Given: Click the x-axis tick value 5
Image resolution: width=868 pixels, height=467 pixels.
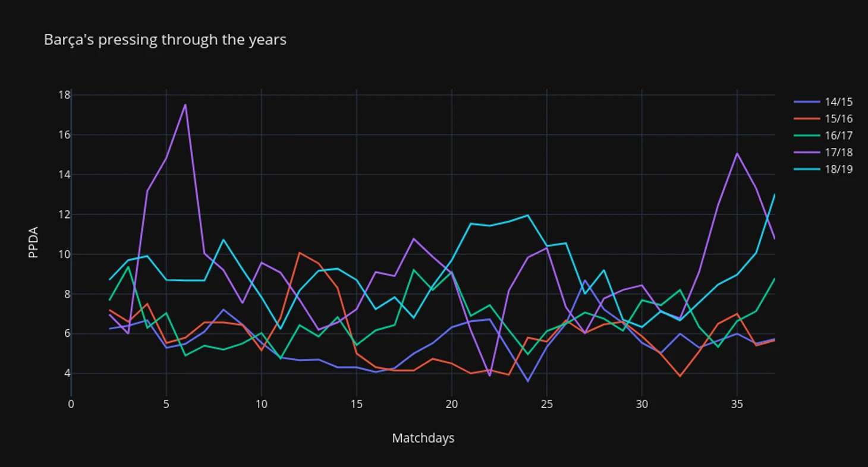Looking at the screenshot, I should [x=166, y=404].
